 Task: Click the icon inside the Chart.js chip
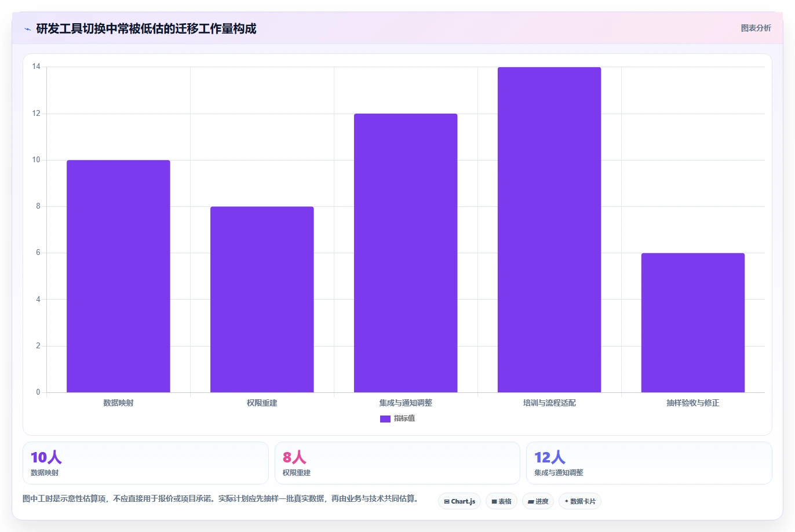click(x=447, y=502)
